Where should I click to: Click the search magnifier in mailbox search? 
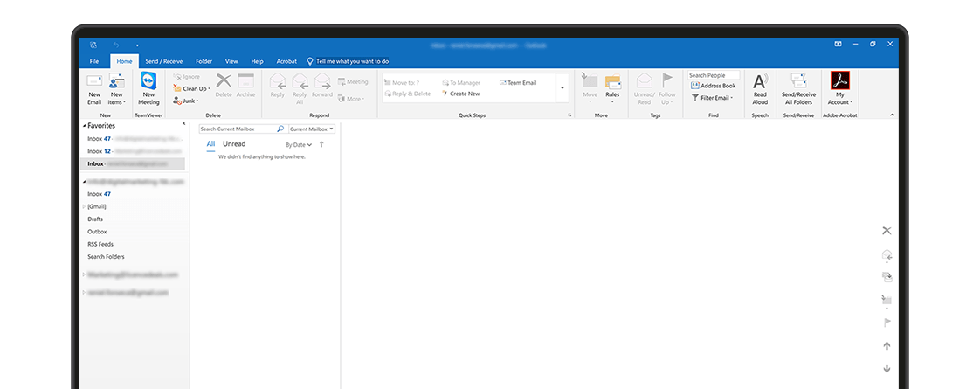tap(280, 129)
